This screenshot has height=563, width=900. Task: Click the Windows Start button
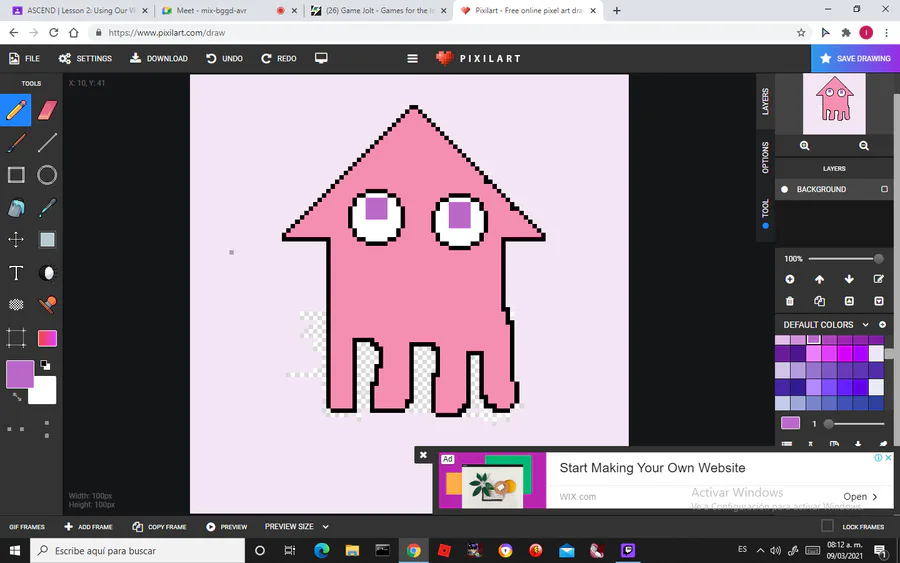[x=15, y=550]
